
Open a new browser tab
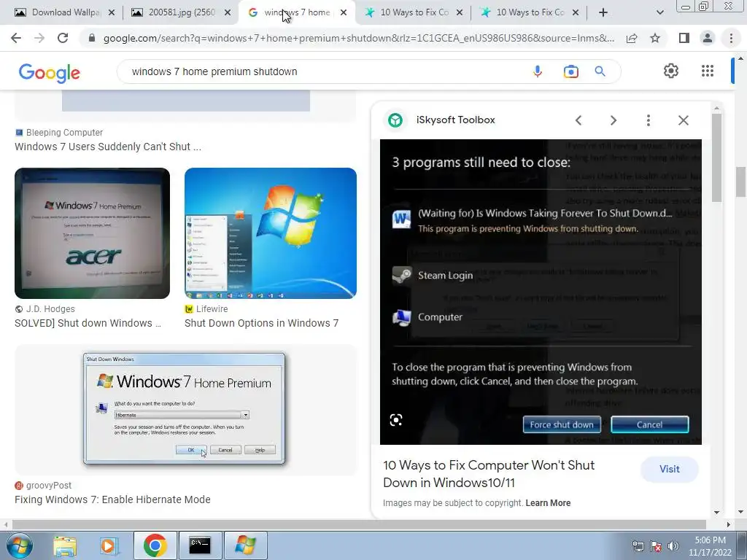click(603, 12)
